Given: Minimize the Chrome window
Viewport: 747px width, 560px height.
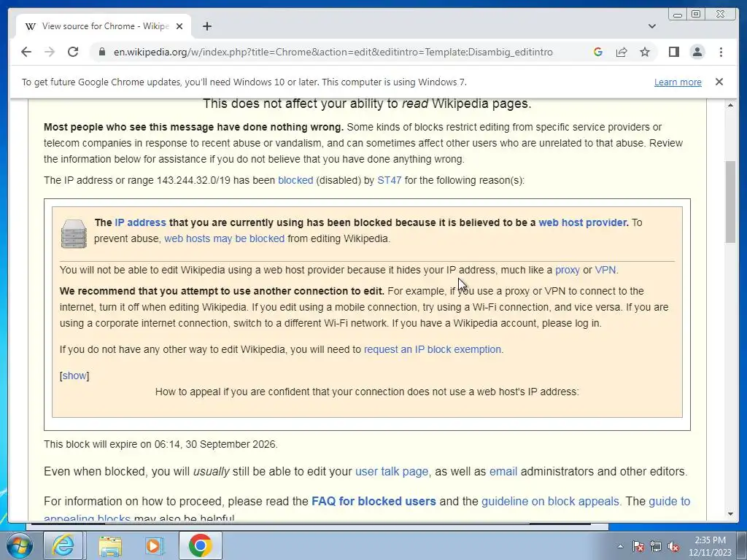Looking at the screenshot, I should 678,15.
